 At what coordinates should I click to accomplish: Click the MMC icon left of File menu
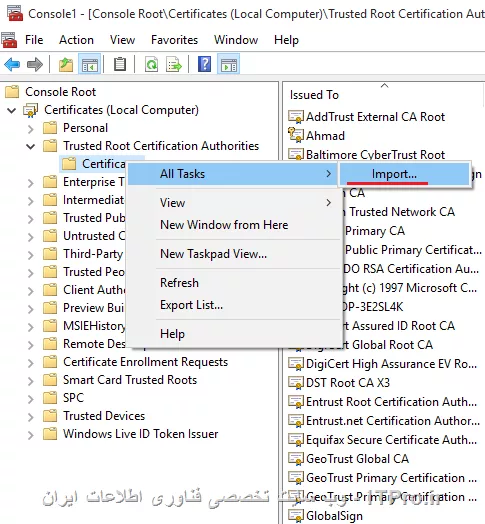pyautogui.click(x=9, y=39)
